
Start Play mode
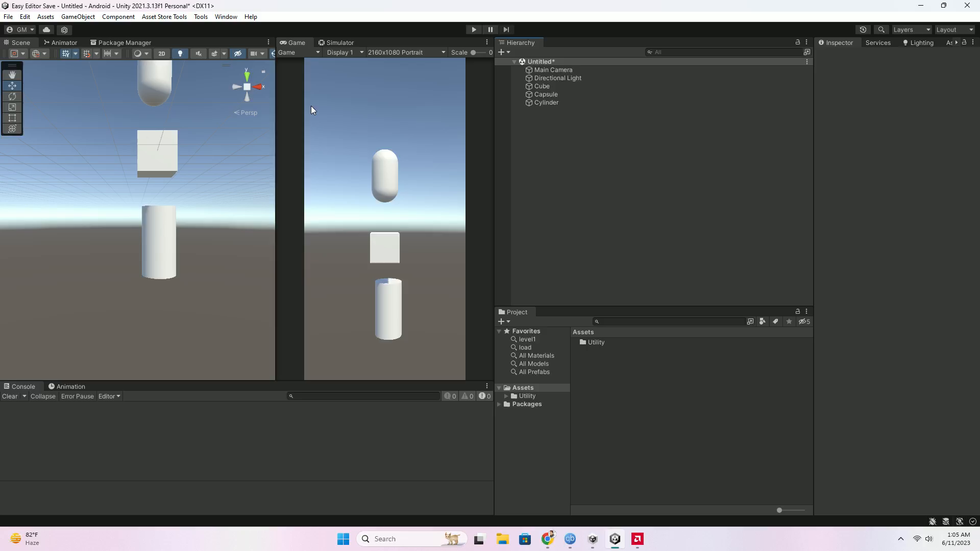click(x=474, y=30)
